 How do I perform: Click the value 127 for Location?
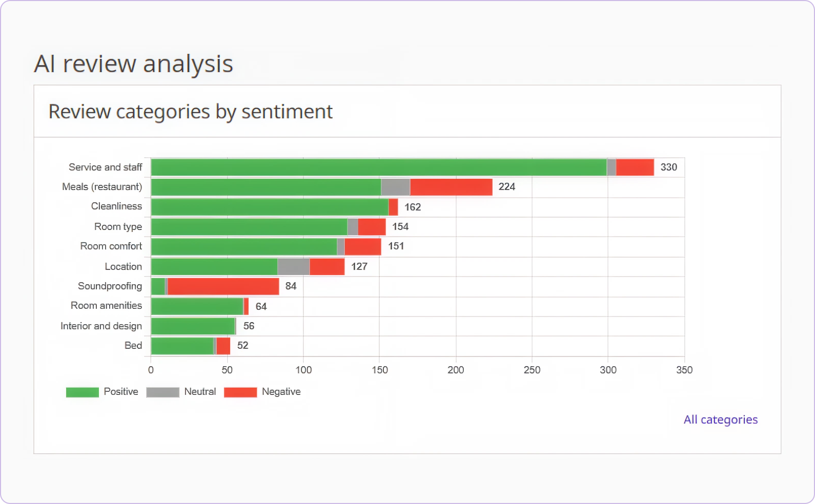click(360, 266)
